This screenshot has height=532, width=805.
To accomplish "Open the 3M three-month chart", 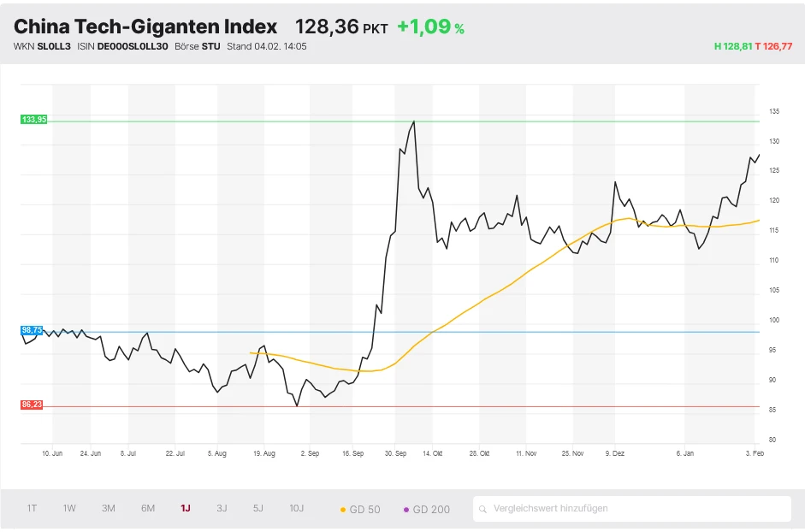I will point(108,508).
